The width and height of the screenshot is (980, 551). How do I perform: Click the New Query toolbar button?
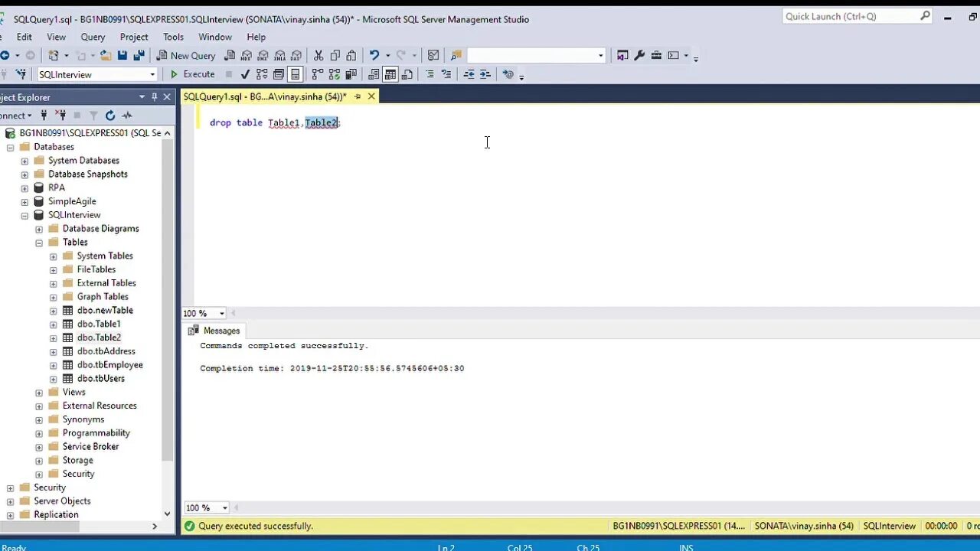tap(186, 55)
